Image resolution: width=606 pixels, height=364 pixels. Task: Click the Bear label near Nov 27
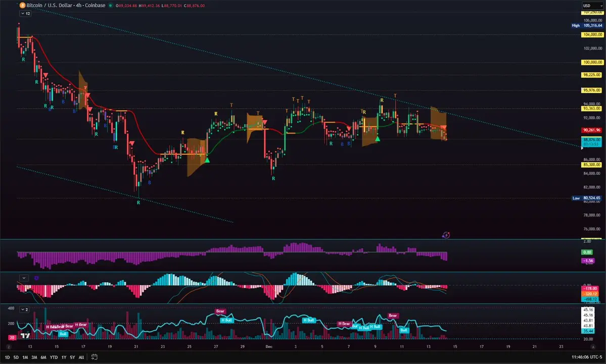(x=220, y=311)
